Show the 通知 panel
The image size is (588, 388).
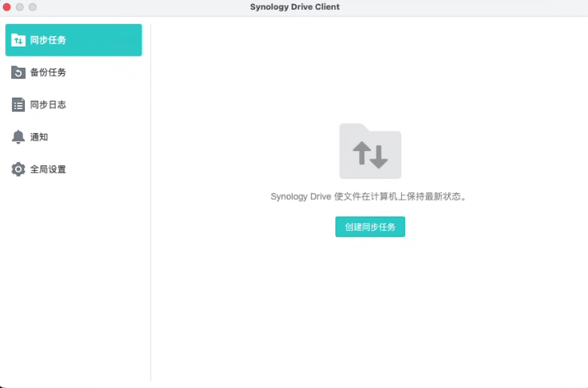[x=74, y=137]
